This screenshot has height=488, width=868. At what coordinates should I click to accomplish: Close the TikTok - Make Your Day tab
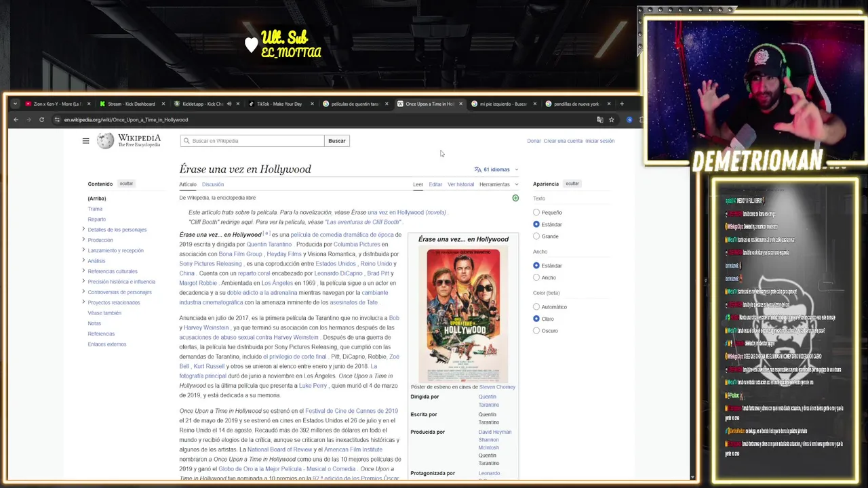point(312,104)
